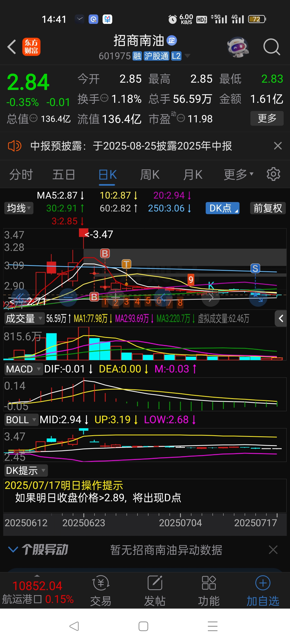290x644 pixels.
Task: Tap the right-arrow step chart button
Action: (x=211, y=297)
